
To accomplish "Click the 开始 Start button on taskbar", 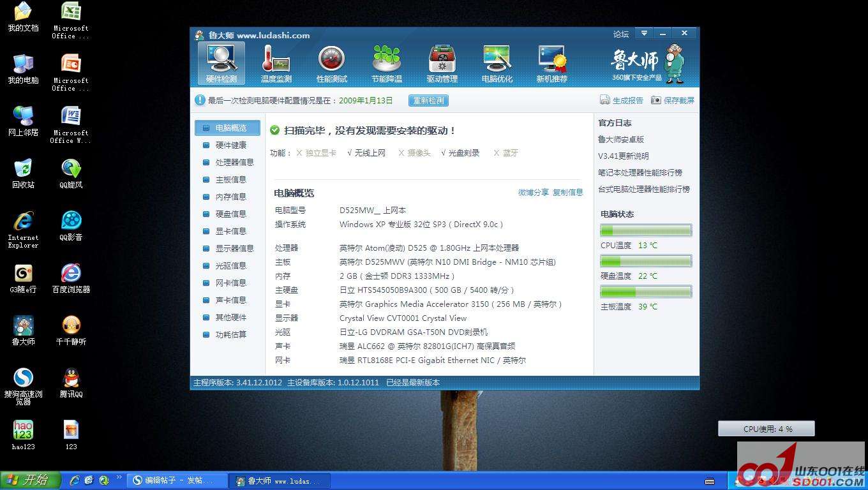I will [30, 480].
